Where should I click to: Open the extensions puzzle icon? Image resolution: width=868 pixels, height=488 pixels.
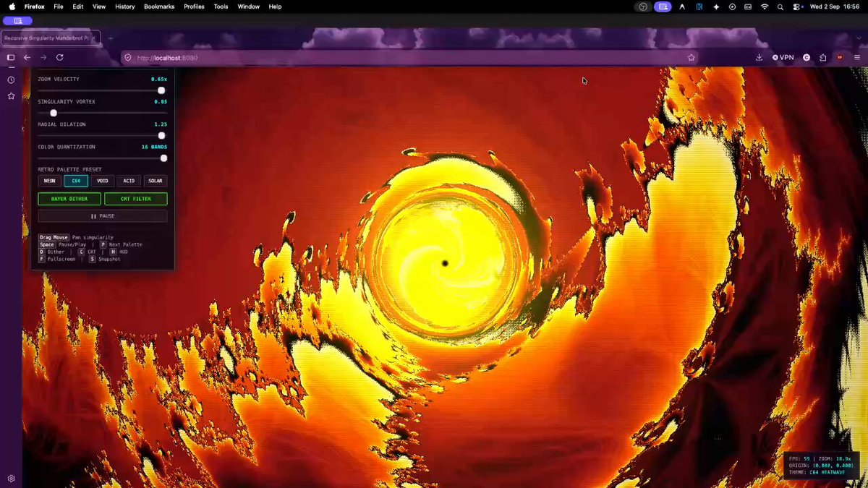point(823,57)
